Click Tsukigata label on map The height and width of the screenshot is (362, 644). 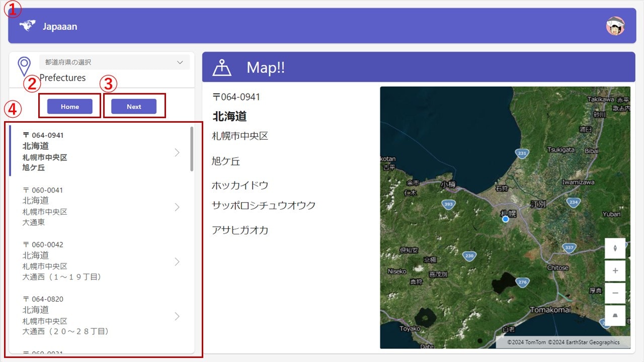[560, 150]
